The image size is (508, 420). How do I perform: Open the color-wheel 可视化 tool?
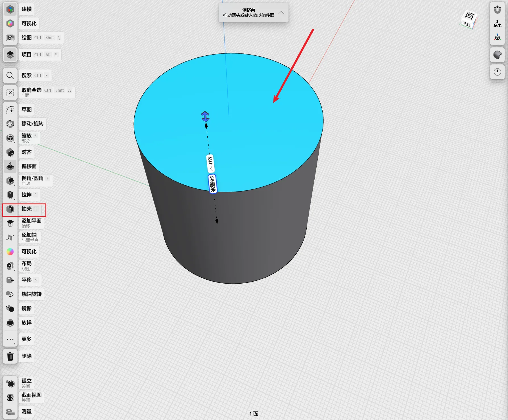pyautogui.click(x=10, y=252)
